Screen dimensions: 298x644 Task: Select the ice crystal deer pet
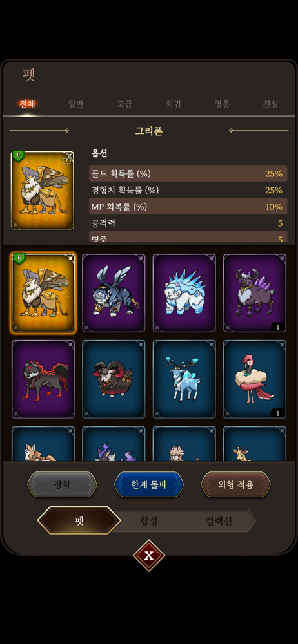(x=184, y=379)
